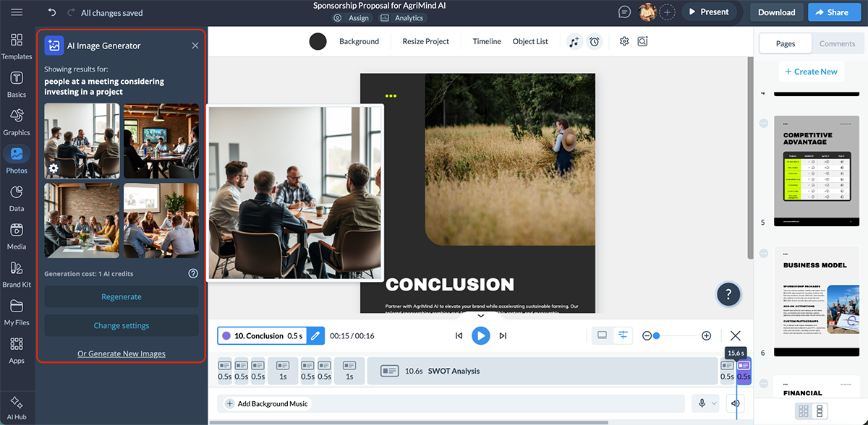This screenshot has height=425, width=868.
Task: Click the black background color swatch
Action: (x=318, y=41)
